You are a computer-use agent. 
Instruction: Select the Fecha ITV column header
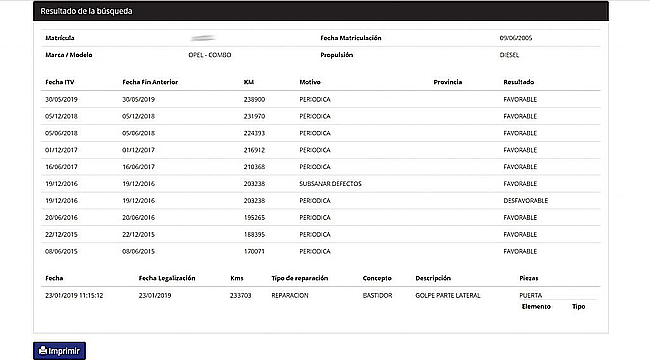60,82
